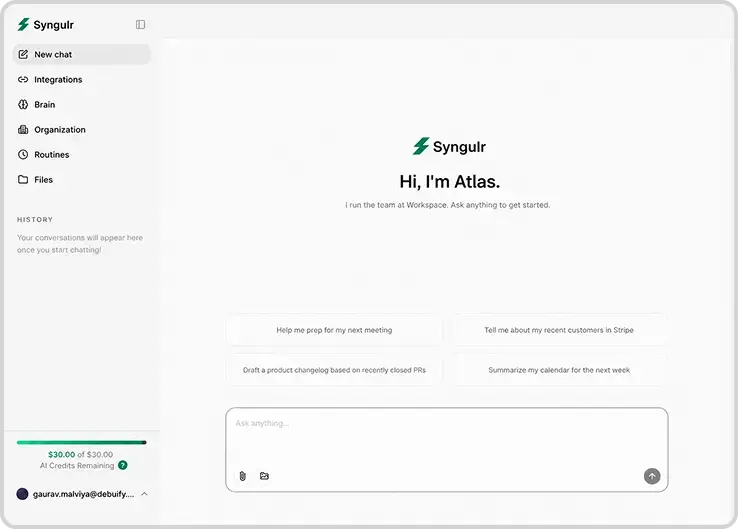Viewport: 738px width, 529px height.
Task: Click the Brain icon in the sidebar
Action: pos(23,104)
